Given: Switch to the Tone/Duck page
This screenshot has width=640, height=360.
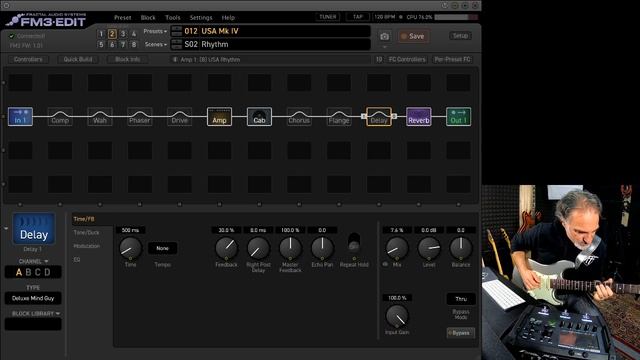Looking at the screenshot, I should click(87, 233).
